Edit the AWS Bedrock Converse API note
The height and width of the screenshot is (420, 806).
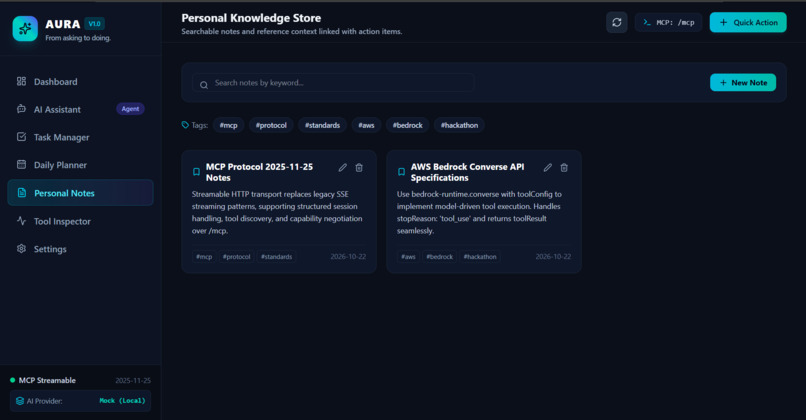(x=548, y=168)
